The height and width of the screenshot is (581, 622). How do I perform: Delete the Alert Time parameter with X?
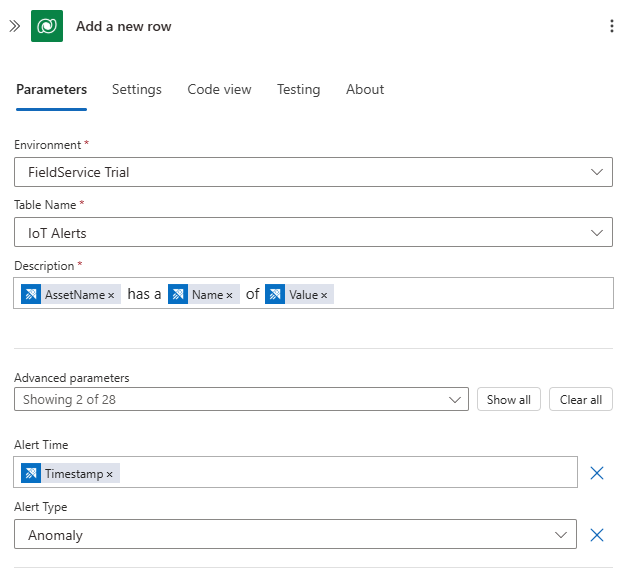pyautogui.click(x=597, y=473)
